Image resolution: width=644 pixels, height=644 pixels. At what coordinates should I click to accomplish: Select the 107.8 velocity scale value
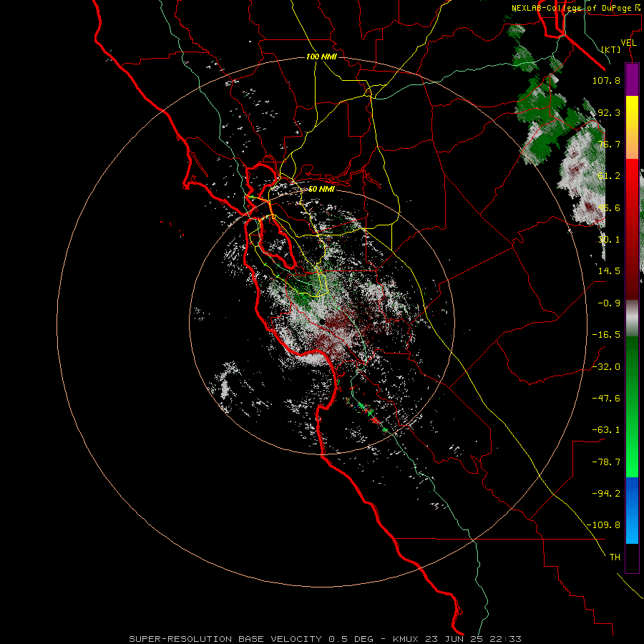point(606,80)
